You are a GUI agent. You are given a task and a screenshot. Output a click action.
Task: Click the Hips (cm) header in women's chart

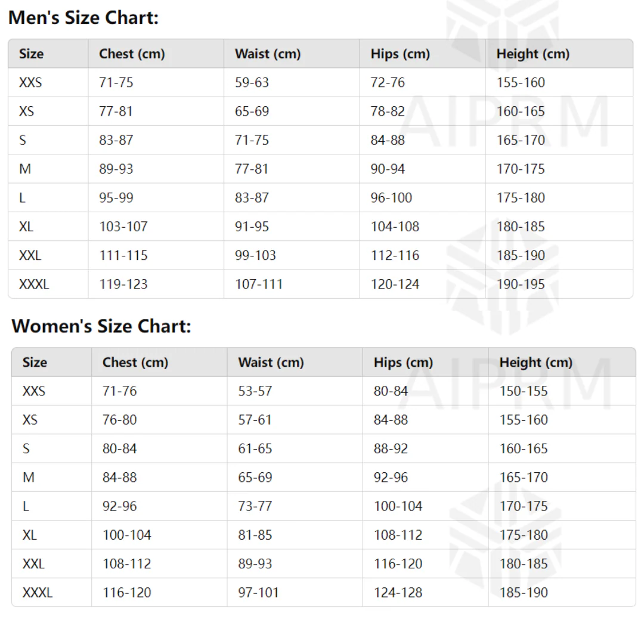403,362
